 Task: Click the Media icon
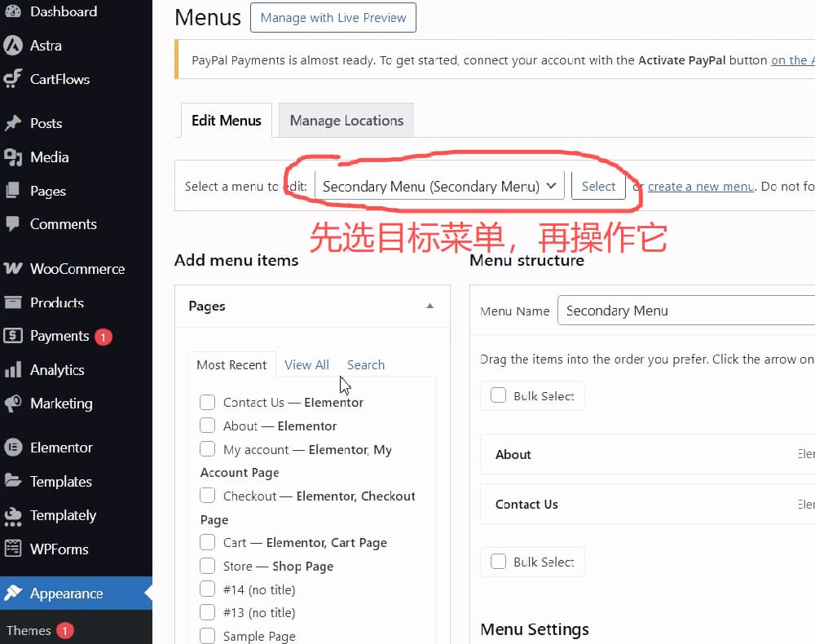tap(12, 157)
